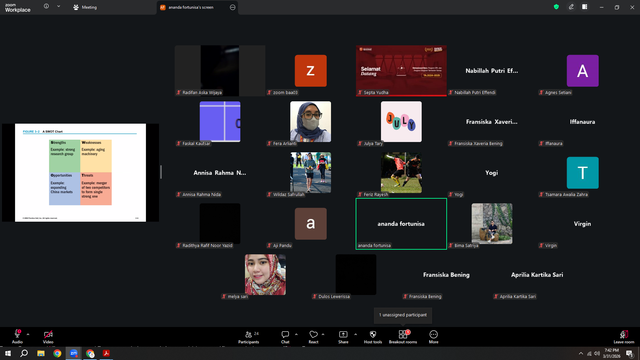Click Aji Pandu's brown 'a' avatar

click(311, 224)
